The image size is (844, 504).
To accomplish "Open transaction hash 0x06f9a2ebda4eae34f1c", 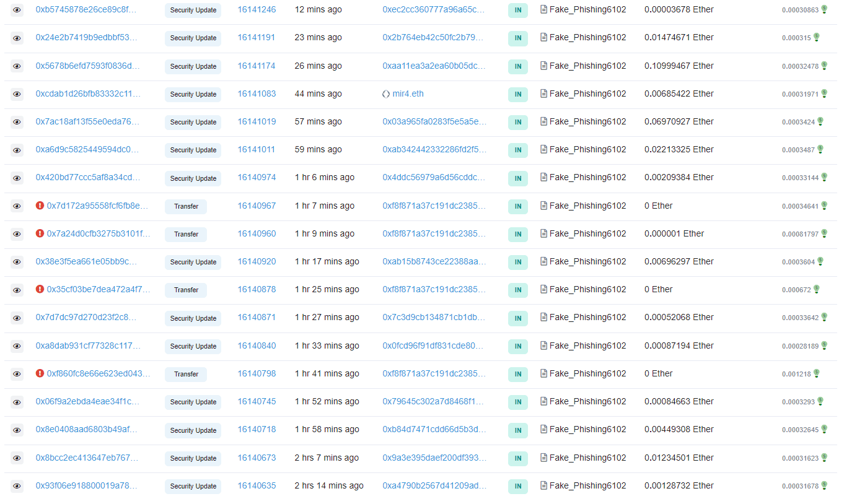I will tap(87, 401).
